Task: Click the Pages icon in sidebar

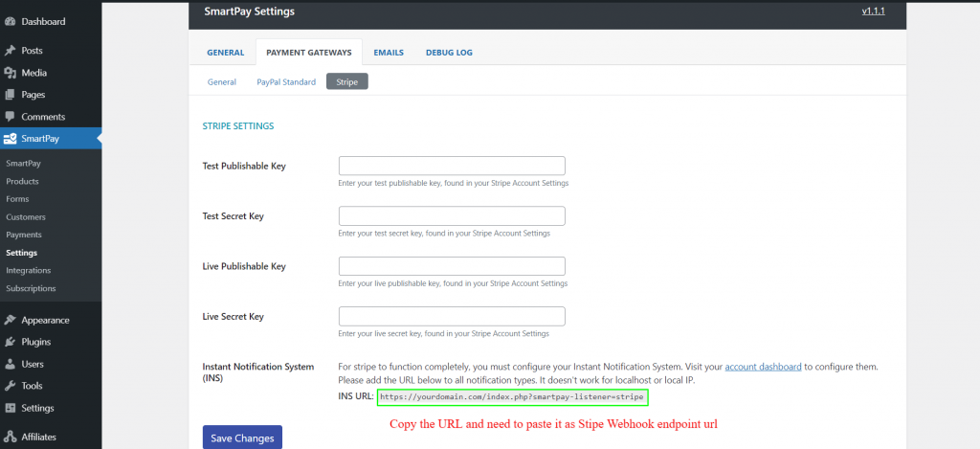Action: coord(10,95)
